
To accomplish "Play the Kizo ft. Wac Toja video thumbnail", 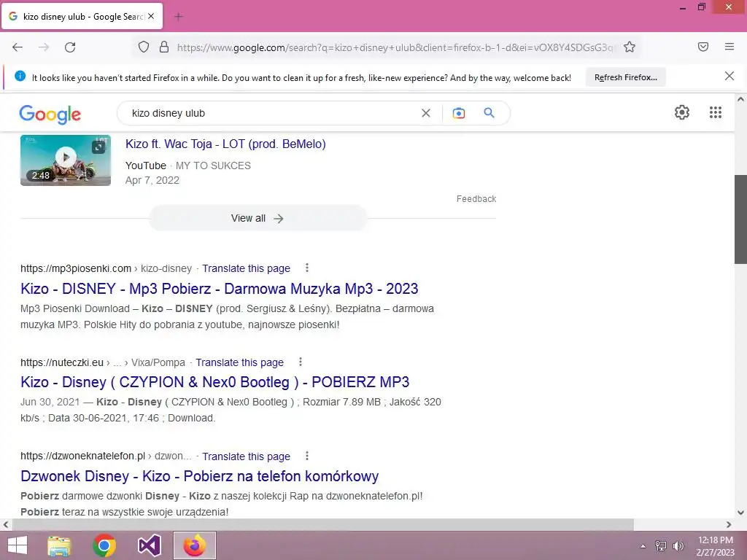I will pos(66,160).
